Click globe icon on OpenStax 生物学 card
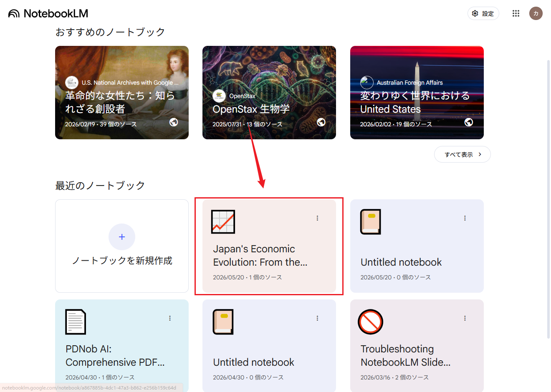Screen dimensions: 551x392 click(321, 122)
